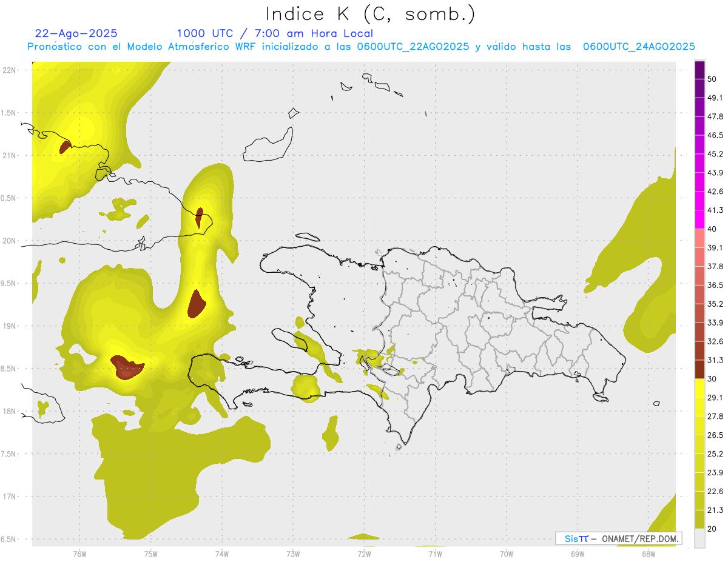This screenshot has height=562, width=728.
Task: Click the colorbar label '35.2'
Action: click(x=715, y=304)
